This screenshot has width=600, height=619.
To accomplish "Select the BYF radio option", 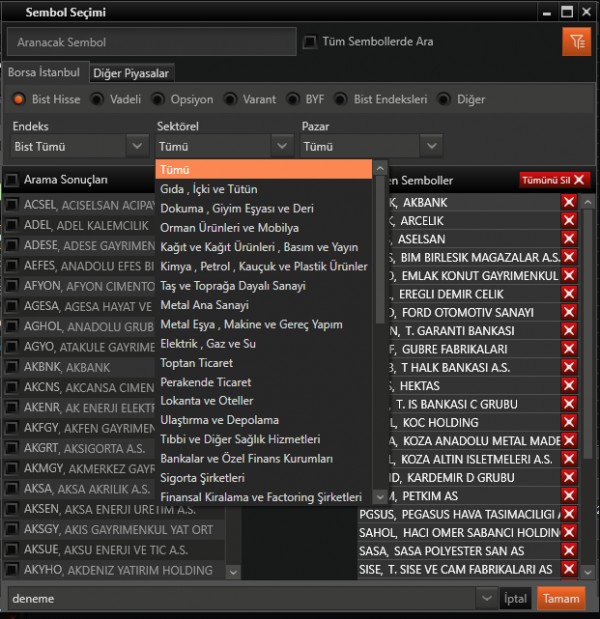I will point(293,99).
